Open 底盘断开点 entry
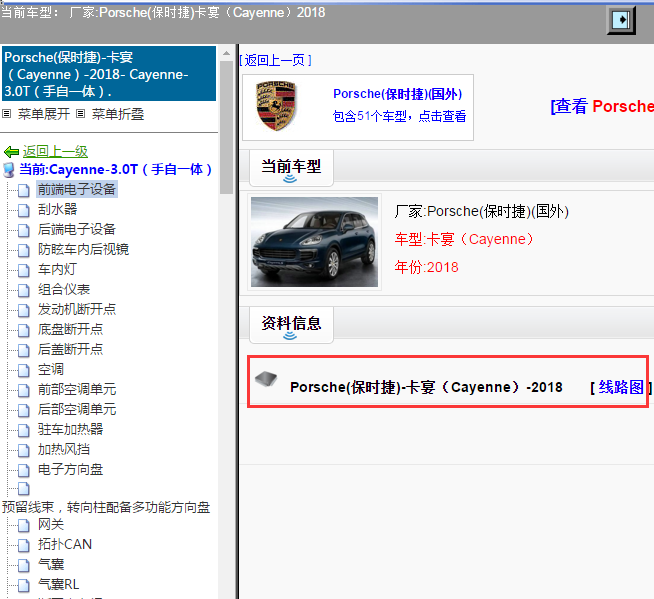Screen dimensions: 654x599 (70, 330)
